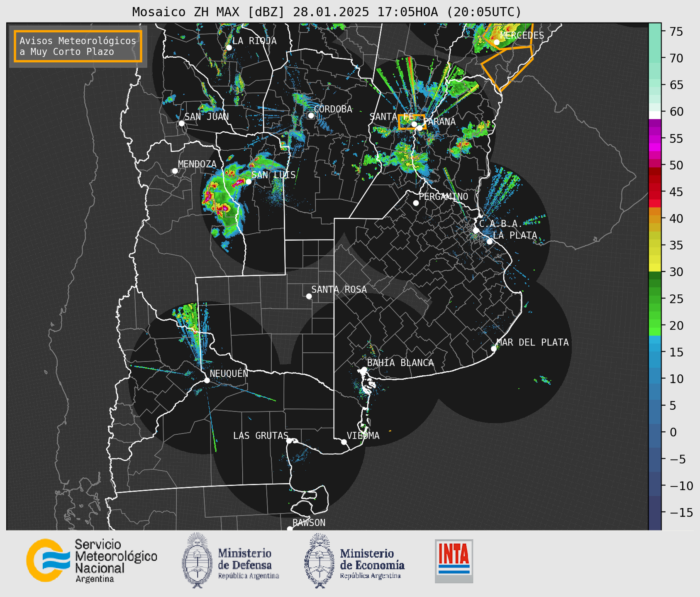Click the orange warning polygon south of Mercedes
Image resolution: width=700 pixels, height=597 pixels.
coord(508,69)
